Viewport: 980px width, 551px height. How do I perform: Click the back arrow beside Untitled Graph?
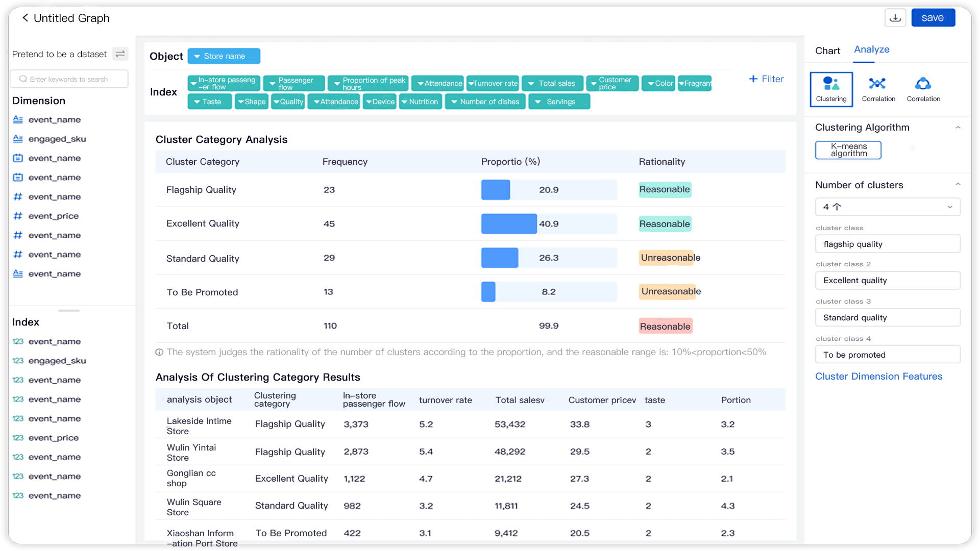[25, 18]
